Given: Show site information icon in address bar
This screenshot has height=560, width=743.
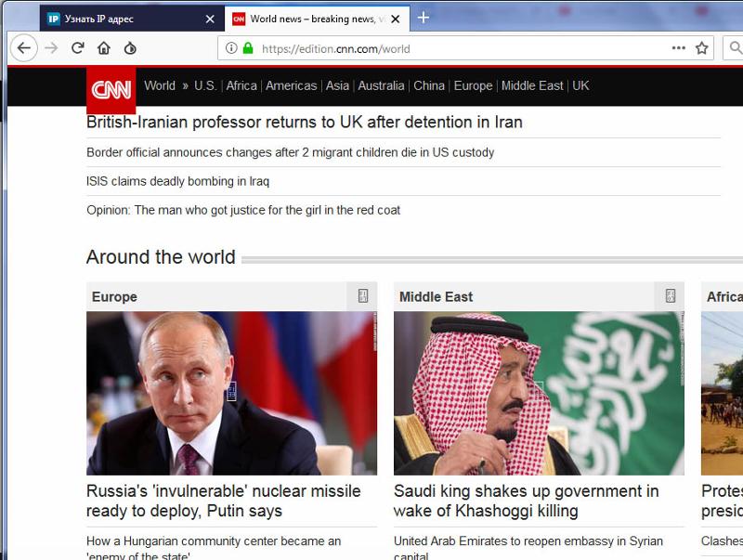Looking at the screenshot, I should (231, 48).
